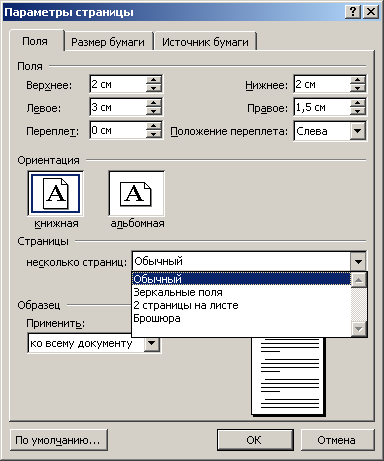The image size is (384, 461).
Task: Click the OK button
Action: tap(255, 440)
